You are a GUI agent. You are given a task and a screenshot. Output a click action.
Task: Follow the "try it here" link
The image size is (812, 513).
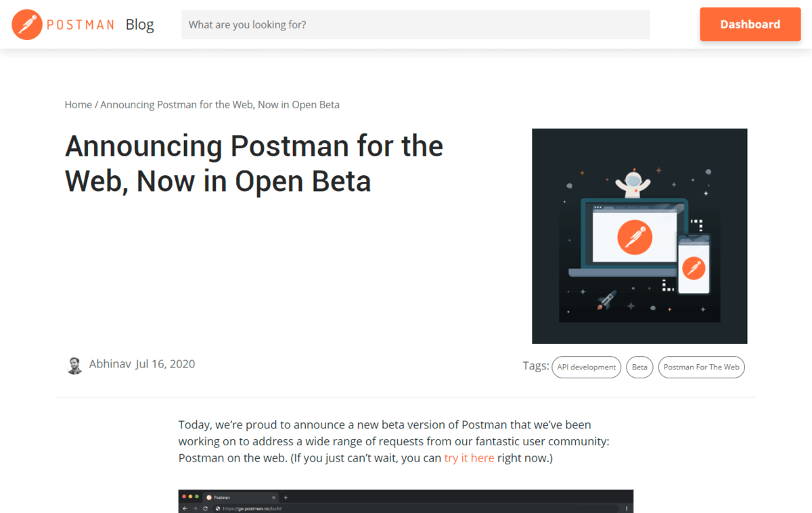click(x=469, y=458)
